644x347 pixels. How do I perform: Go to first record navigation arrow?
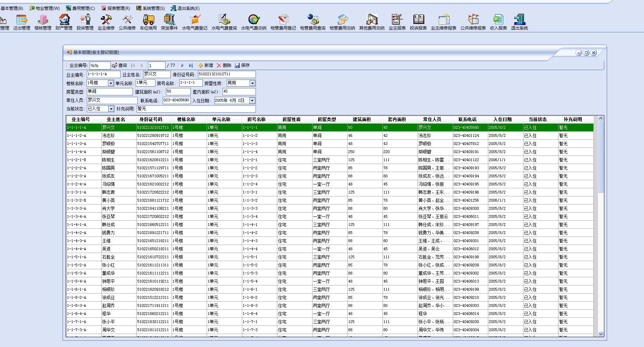(x=133, y=65)
